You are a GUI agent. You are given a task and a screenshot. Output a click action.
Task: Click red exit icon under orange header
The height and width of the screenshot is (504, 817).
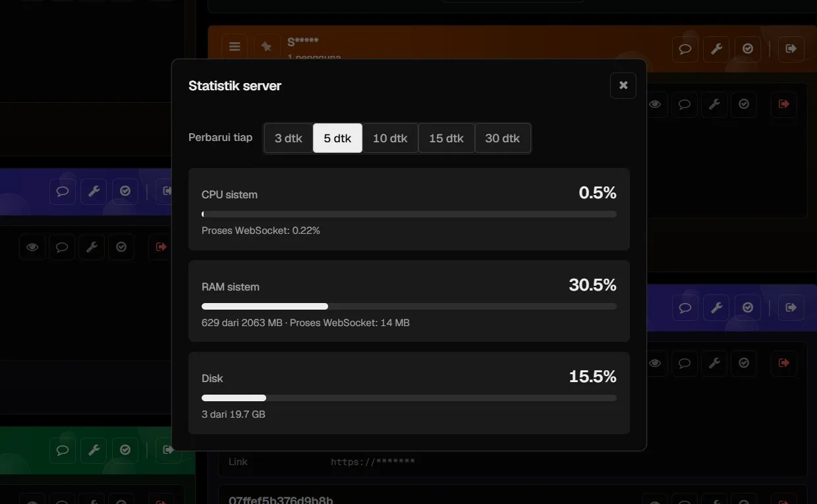(x=784, y=104)
